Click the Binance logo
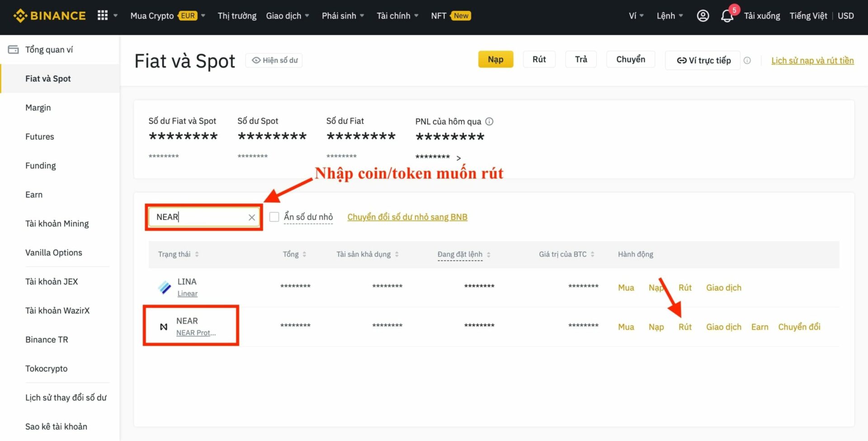Image resolution: width=868 pixels, height=441 pixels. [49, 16]
